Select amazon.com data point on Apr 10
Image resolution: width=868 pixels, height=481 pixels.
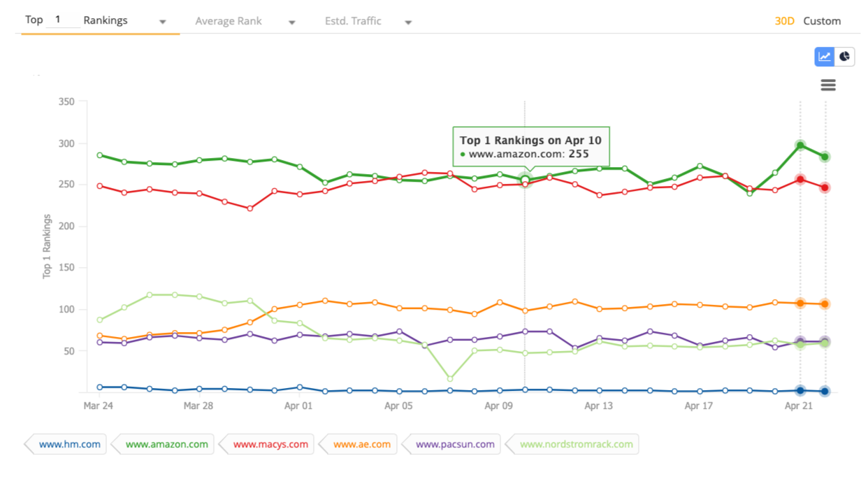(x=525, y=180)
